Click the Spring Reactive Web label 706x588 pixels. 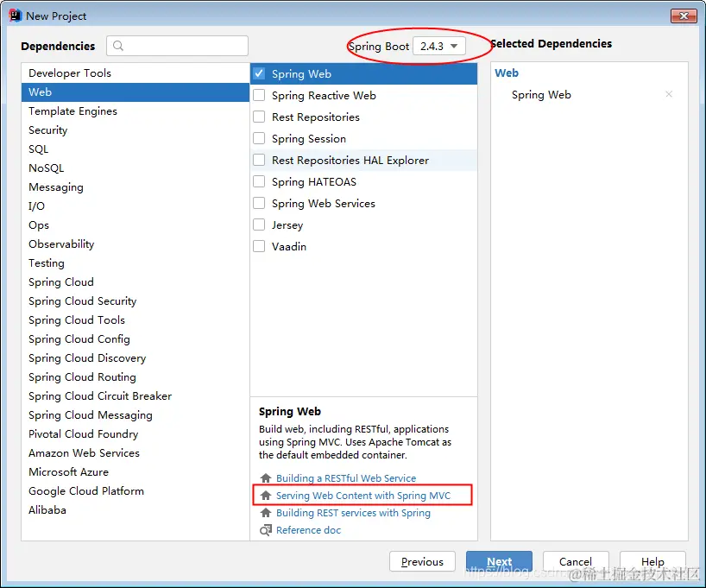(x=324, y=96)
